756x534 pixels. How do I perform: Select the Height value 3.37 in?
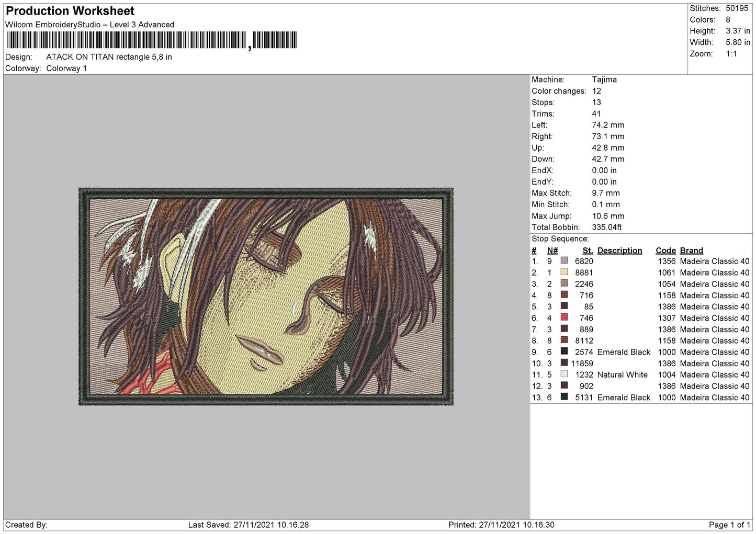tap(738, 31)
